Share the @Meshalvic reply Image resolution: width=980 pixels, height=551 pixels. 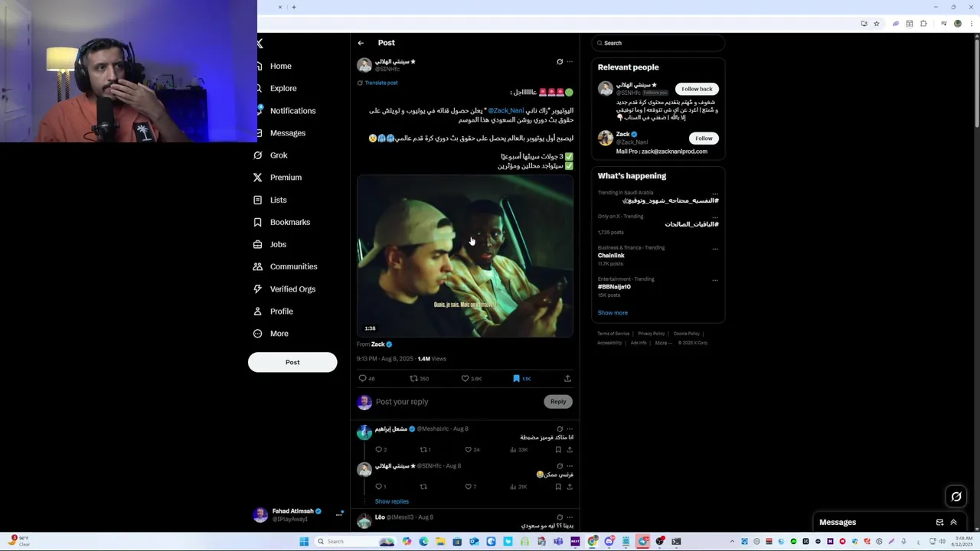click(x=569, y=450)
